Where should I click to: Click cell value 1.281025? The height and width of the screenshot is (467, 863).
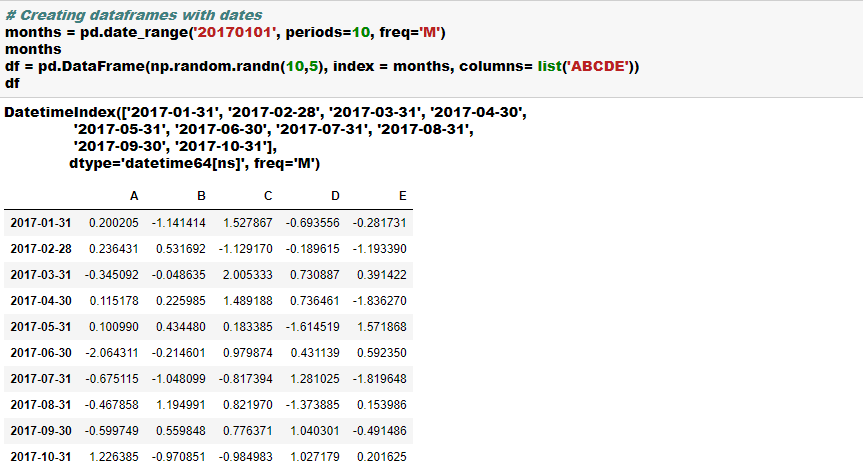point(315,379)
